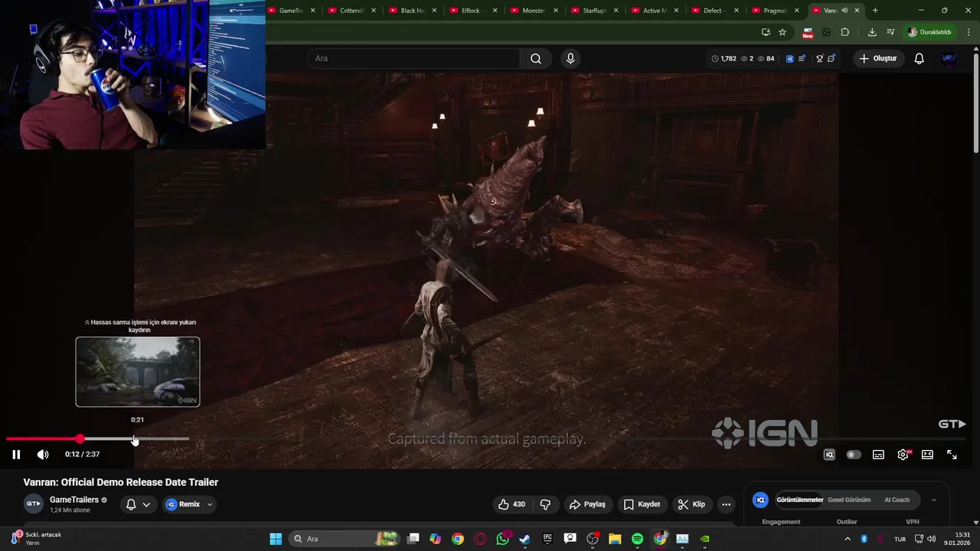Open the browser extensions puzzle icon
980x551 pixels.
(x=845, y=32)
